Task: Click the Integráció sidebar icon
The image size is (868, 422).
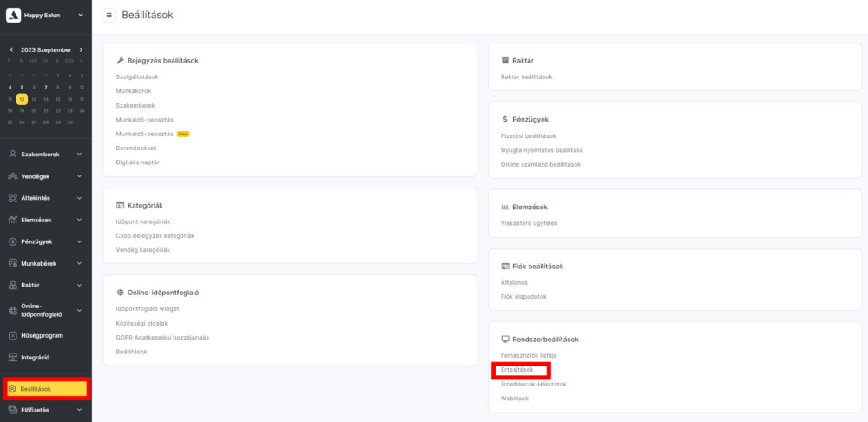Action: tap(13, 357)
